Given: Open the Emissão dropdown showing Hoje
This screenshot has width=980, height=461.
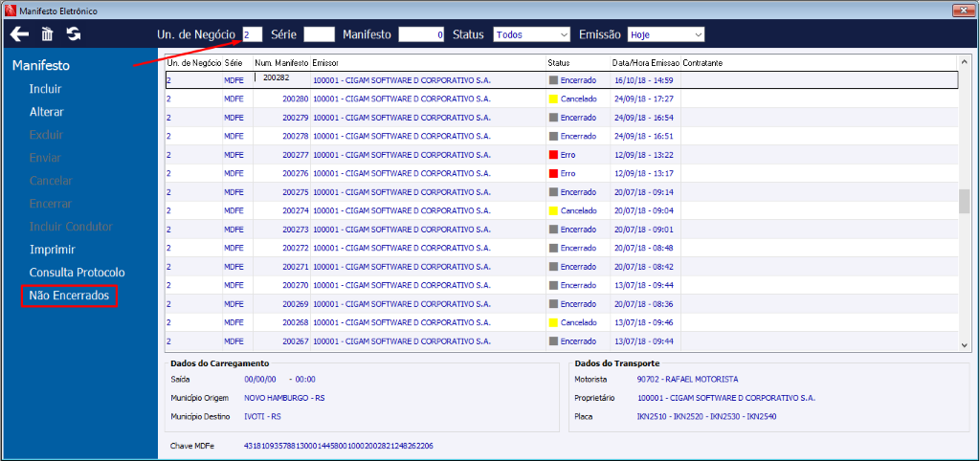Looking at the screenshot, I should click(666, 35).
